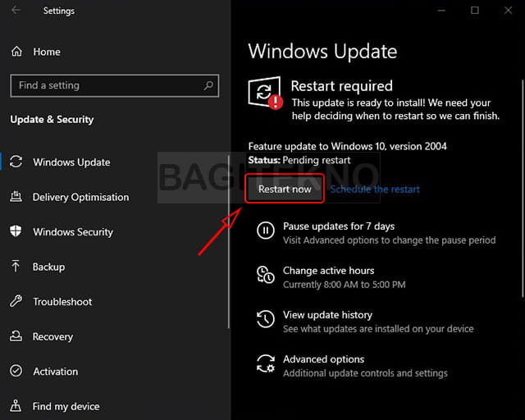The width and height of the screenshot is (525, 420).
Task: Click the Advanced options gear-sync icon
Action: click(266, 363)
